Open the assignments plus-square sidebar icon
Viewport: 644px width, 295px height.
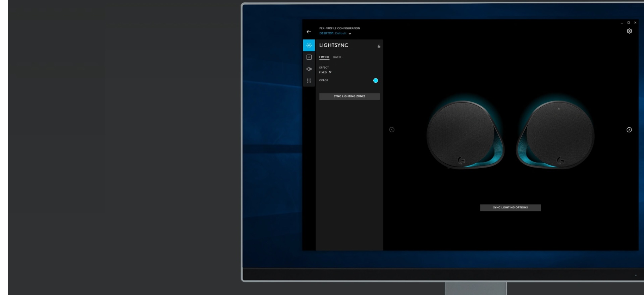[x=309, y=57]
